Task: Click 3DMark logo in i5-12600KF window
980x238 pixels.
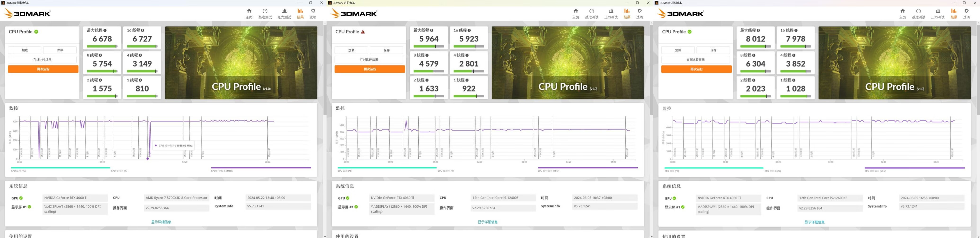Action: point(681,13)
